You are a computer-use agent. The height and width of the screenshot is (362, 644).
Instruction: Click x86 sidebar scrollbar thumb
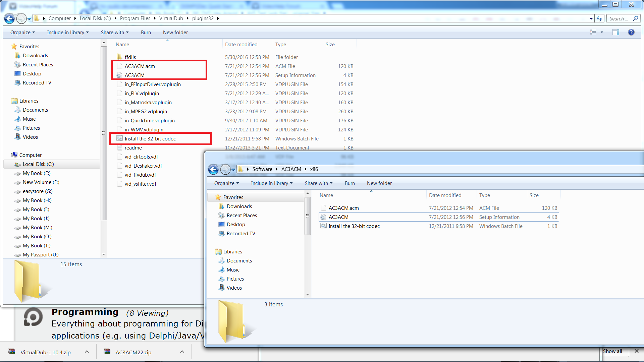click(x=308, y=216)
